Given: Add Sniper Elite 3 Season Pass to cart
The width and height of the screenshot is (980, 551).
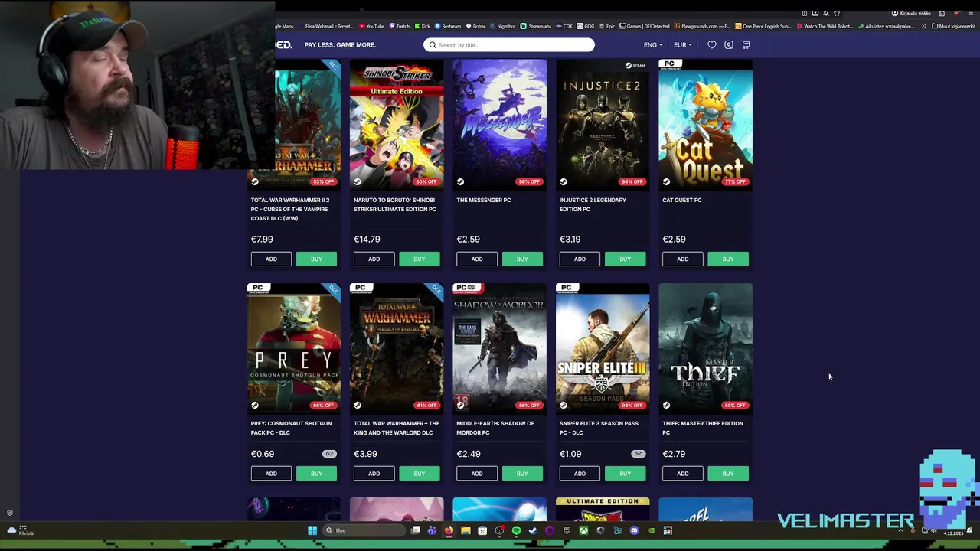Looking at the screenshot, I should click(580, 474).
